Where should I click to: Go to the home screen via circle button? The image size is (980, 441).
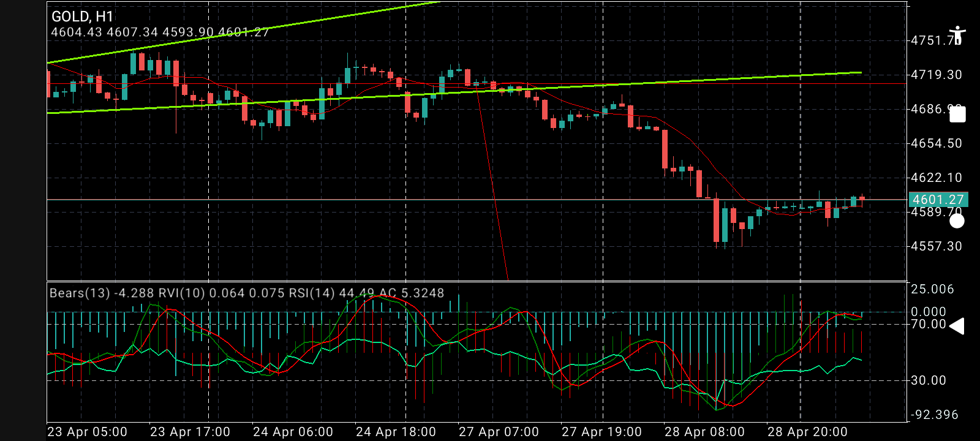[x=957, y=221]
